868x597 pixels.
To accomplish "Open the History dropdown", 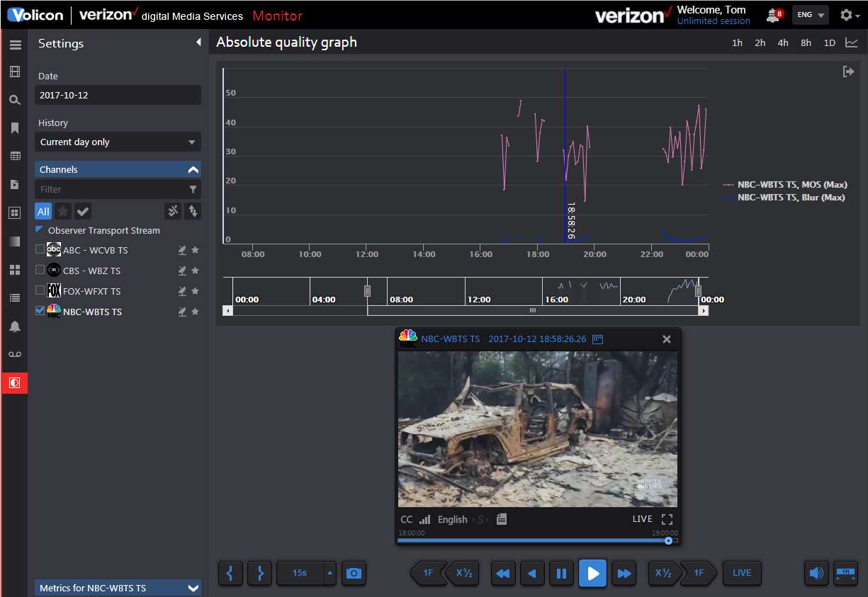I will (x=118, y=142).
